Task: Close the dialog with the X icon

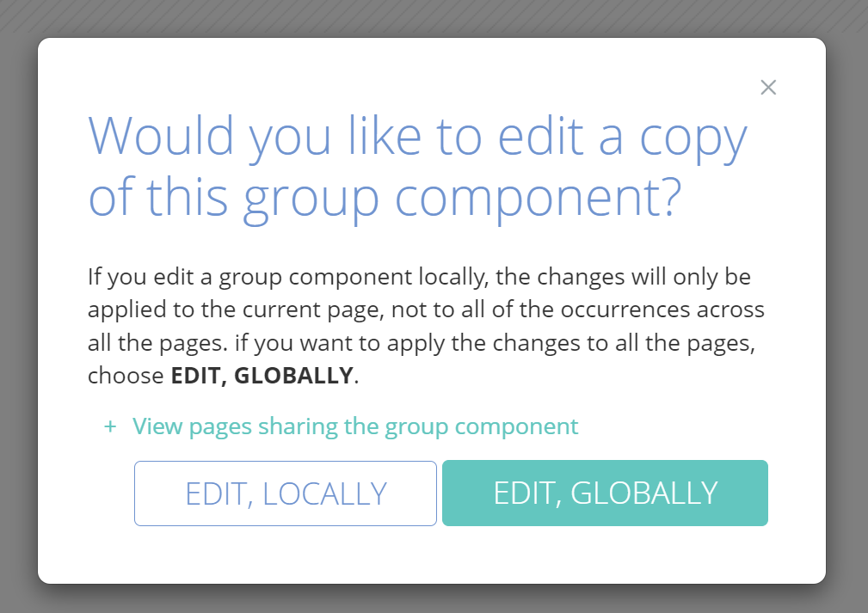Action: [x=768, y=88]
